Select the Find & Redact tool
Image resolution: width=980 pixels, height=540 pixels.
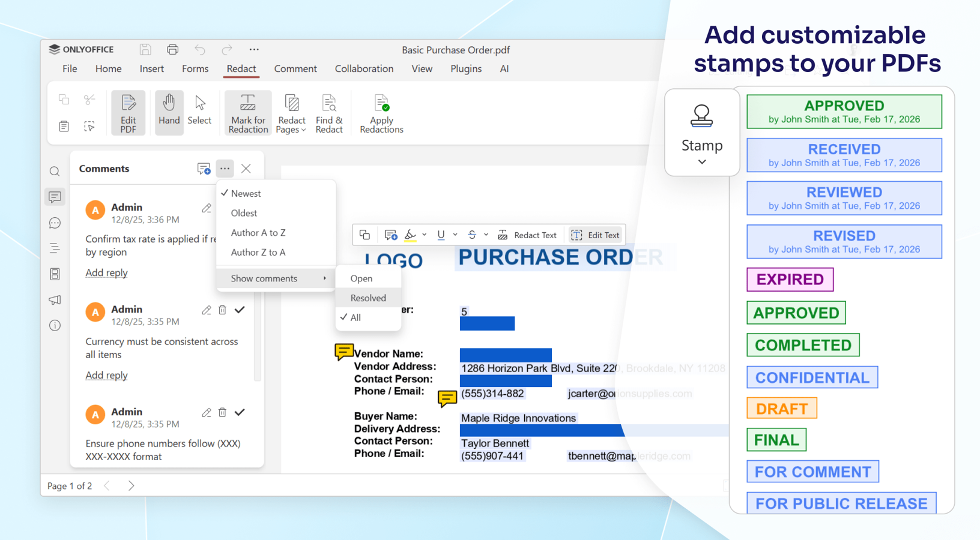click(x=328, y=112)
